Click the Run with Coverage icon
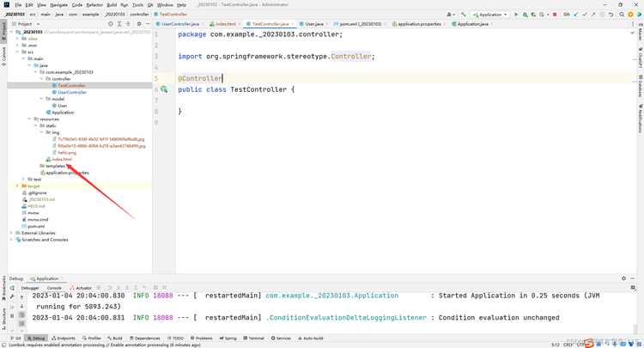 (x=533, y=15)
